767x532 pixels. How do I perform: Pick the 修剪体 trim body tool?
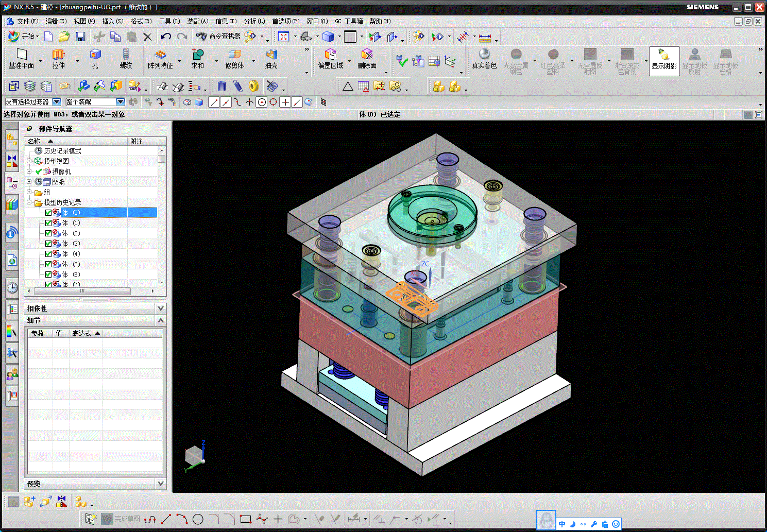tap(234, 59)
